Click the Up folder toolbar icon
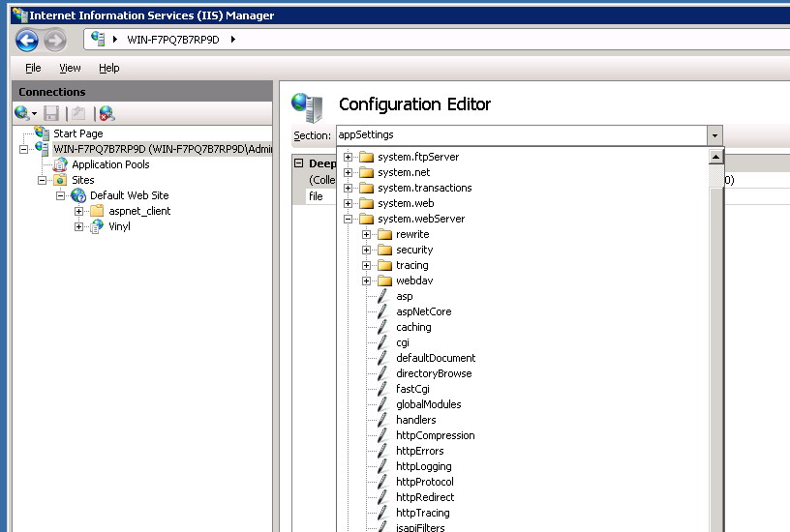The height and width of the screenshot is (532, 790). click(78, 113)
